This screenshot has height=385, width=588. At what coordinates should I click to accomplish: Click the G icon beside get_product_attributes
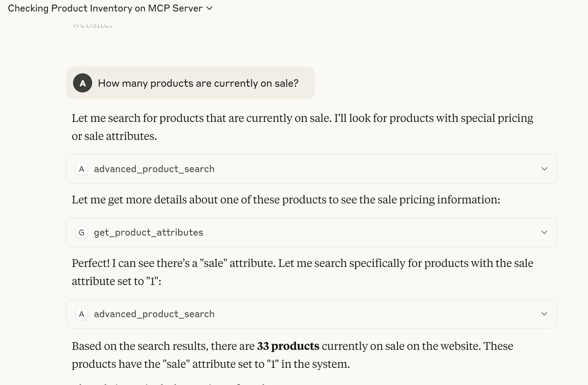coord(82,233)
